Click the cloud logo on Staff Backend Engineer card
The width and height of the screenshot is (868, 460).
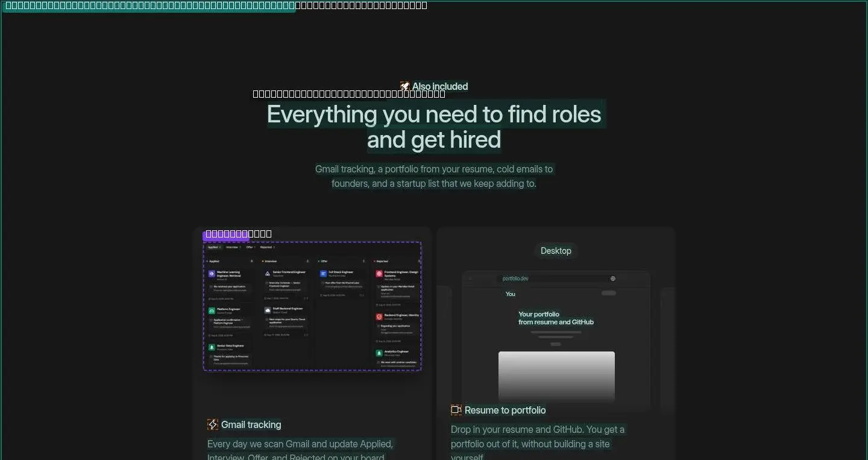[x=268, y=310]
